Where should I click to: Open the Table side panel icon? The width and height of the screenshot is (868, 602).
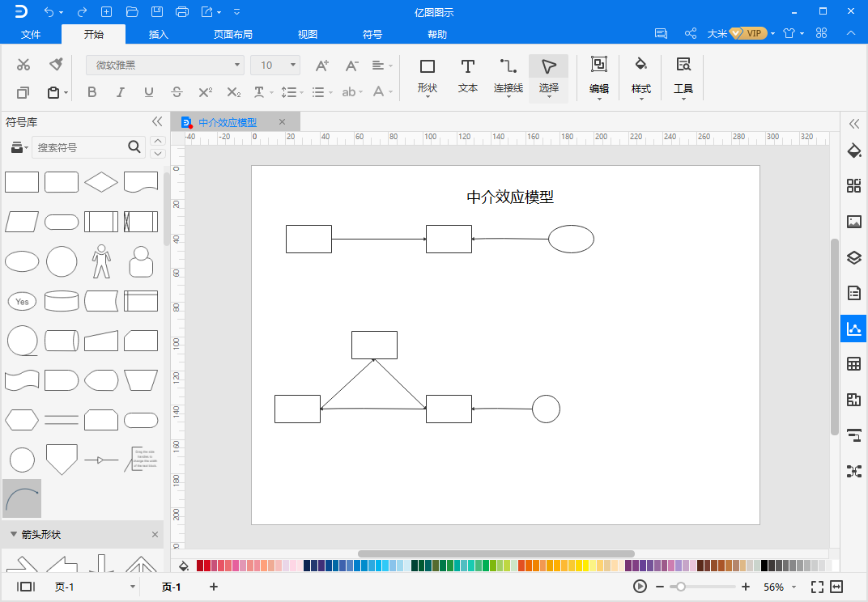point(854,363)
